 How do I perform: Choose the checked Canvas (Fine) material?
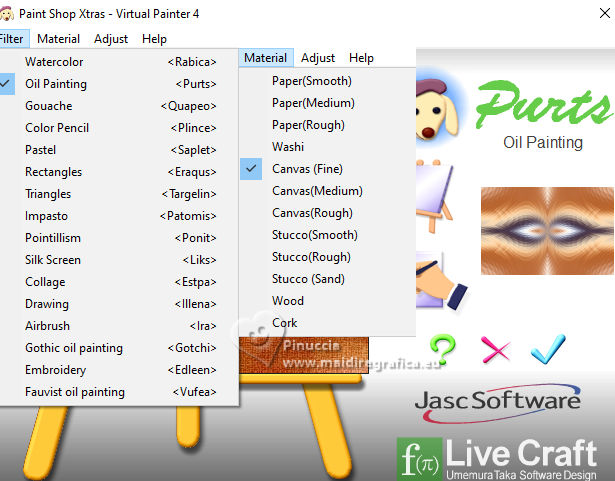click(x=328, y=169)
